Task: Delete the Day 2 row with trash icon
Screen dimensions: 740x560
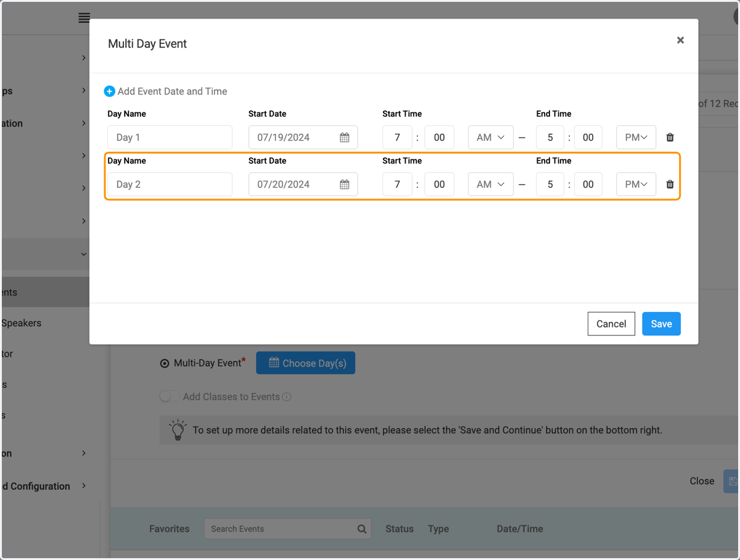Action: [x=670, y=184]
